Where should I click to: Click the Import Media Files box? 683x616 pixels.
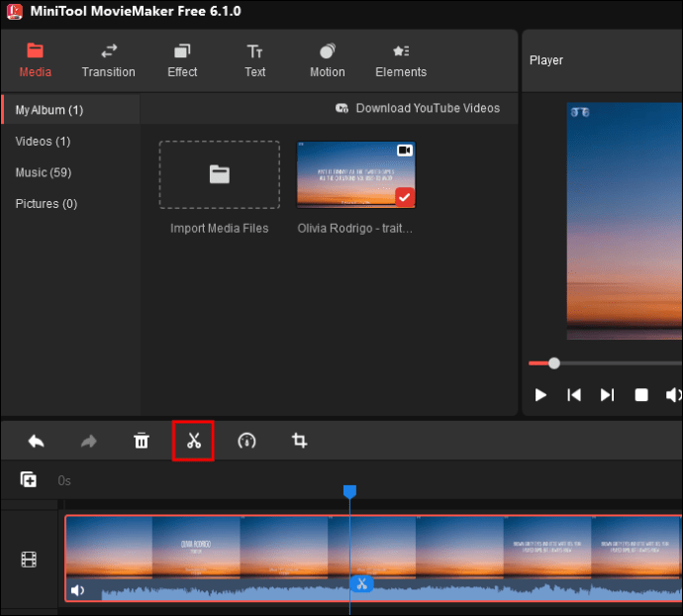(x=219, y=174)
